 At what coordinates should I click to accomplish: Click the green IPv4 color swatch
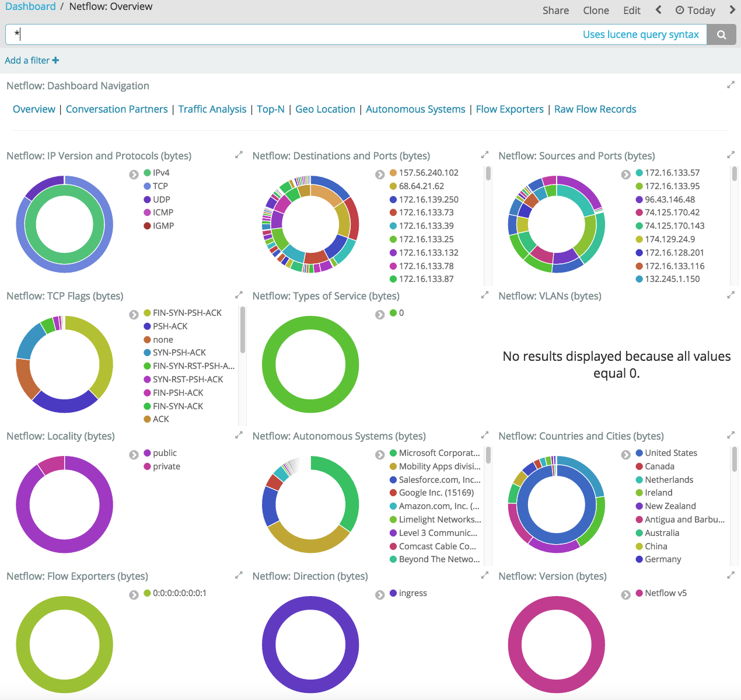tap(146, 172)
